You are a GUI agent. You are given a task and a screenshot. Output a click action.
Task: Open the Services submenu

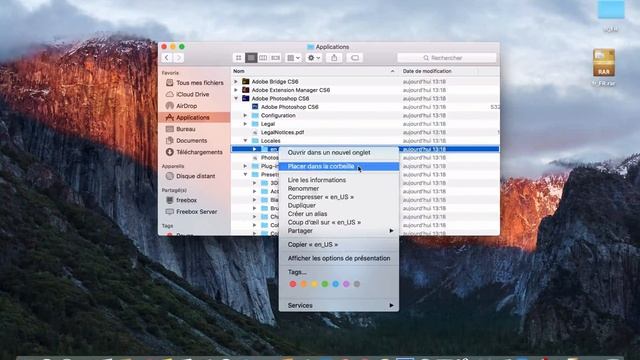339,305
